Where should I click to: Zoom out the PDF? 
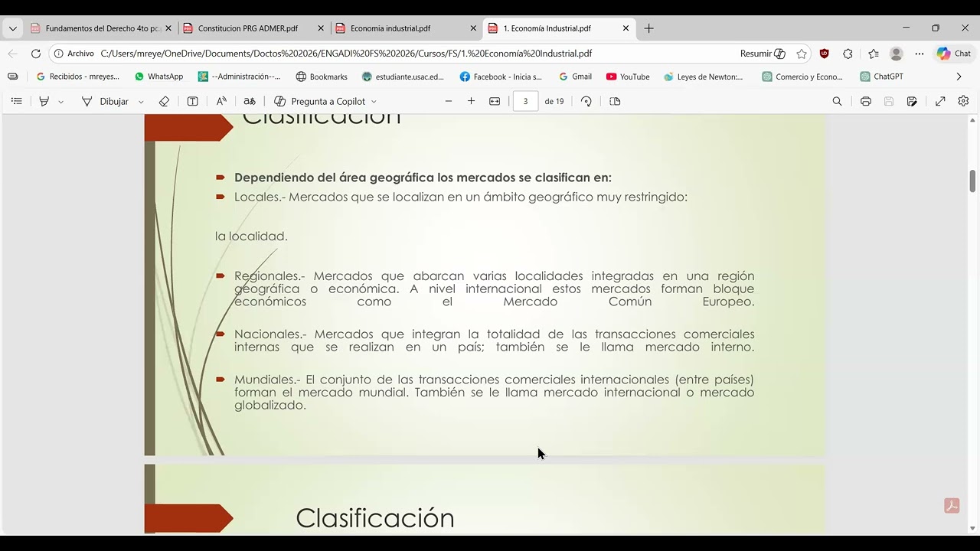(449, 101)
